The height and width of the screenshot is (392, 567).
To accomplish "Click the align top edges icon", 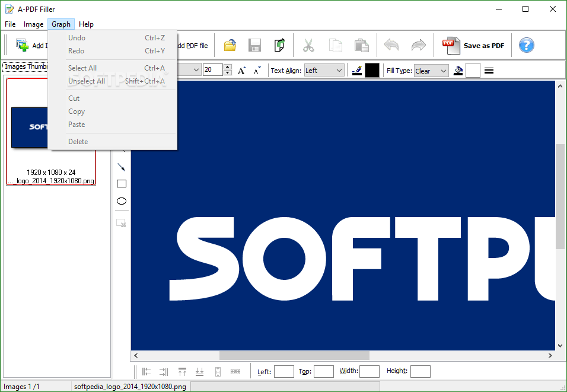I will 182,371.
